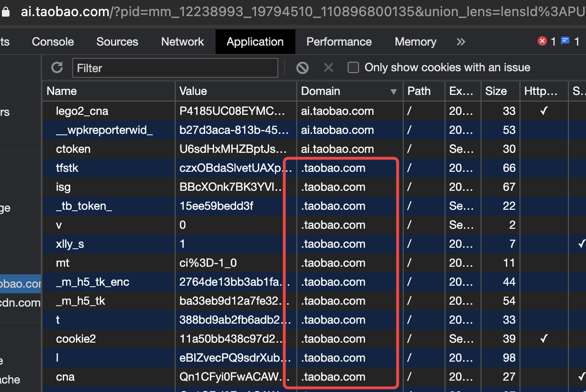Viewport: 586px width, 392px height.
Task: Select taobao.com origin in sidebar
Action: click(x=20, y=284)
